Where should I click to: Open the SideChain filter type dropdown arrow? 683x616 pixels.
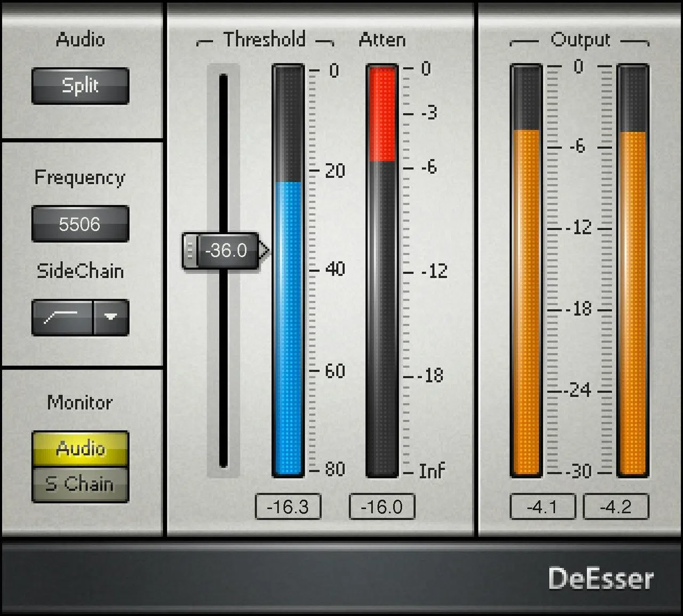[x=111, y=317]
